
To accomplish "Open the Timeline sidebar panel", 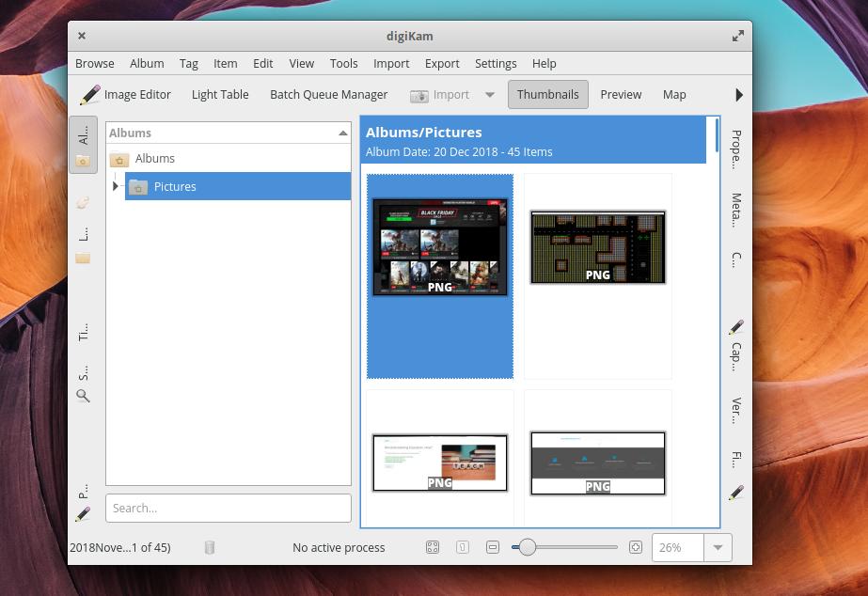I will pyautogui.click(x=83, y=331).
